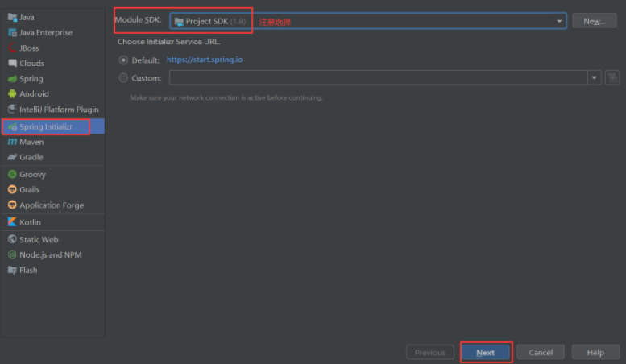Click the Spring leaf icon
Screen dimensions: 626x364
12,79
